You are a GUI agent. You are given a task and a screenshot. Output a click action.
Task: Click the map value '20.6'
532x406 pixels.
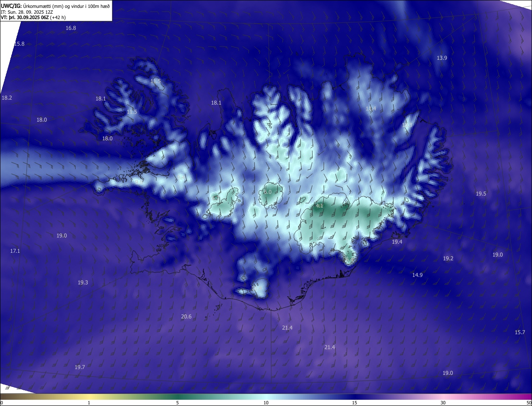[x=186, y=317]
